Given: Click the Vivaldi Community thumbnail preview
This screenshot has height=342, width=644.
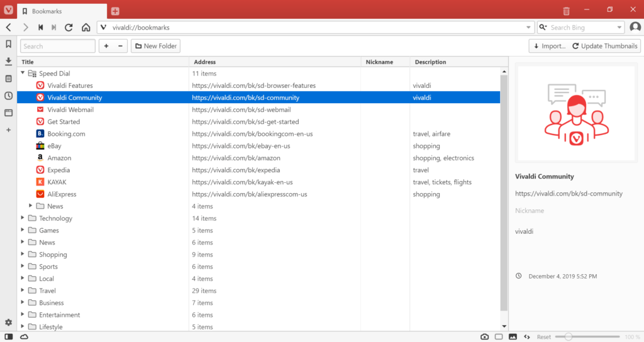Looking at the screenshot, I should click(x=576, y=113).
